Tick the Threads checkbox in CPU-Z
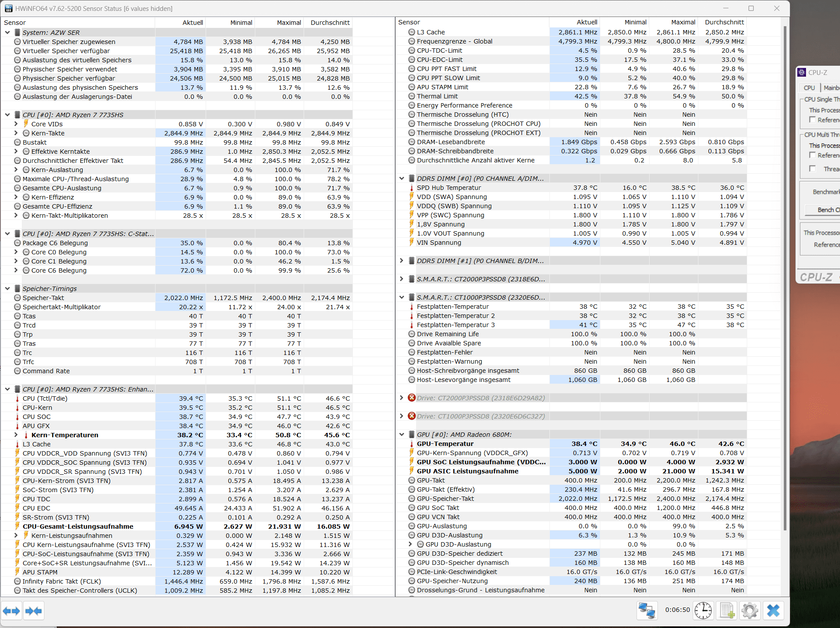 (x=813, y=169)
